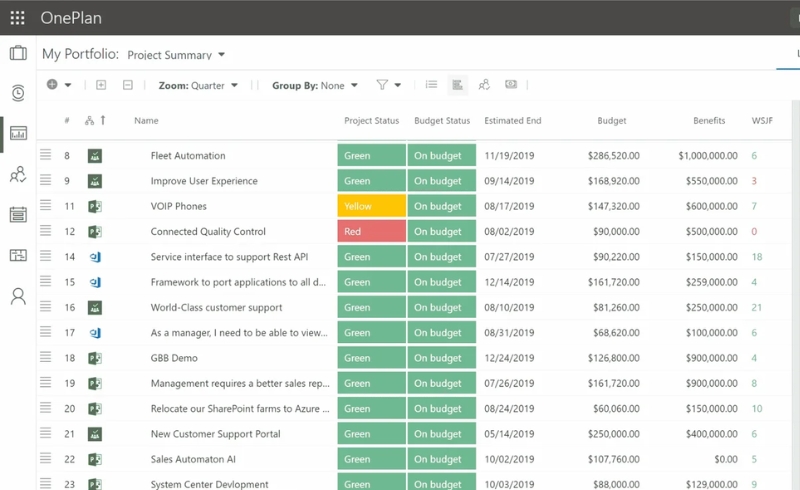Sort by the WSJF column header
The height and width of the screenshot is (490, 800).
pyautogui.click(x=762, y=120)
